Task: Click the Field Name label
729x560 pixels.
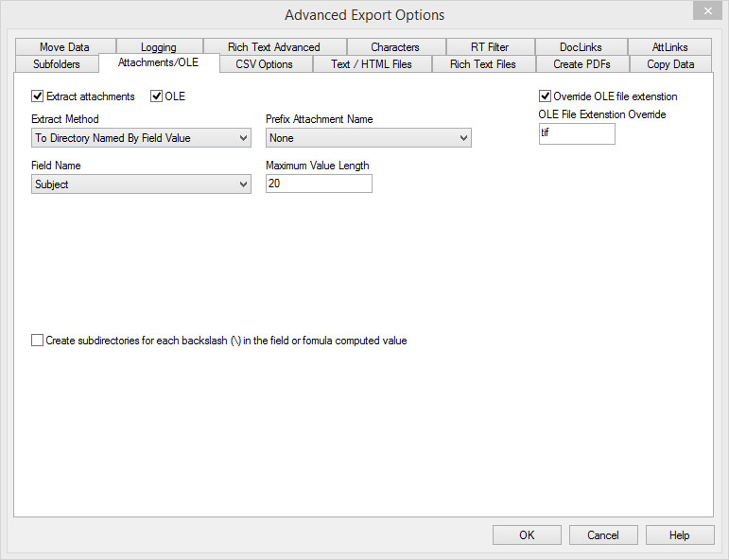Action: 56,166
